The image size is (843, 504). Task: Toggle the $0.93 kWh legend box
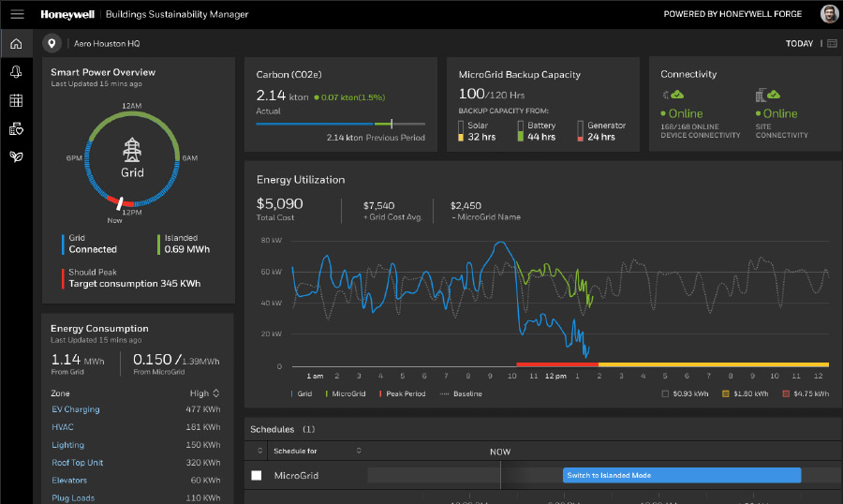tap(665, 394)
